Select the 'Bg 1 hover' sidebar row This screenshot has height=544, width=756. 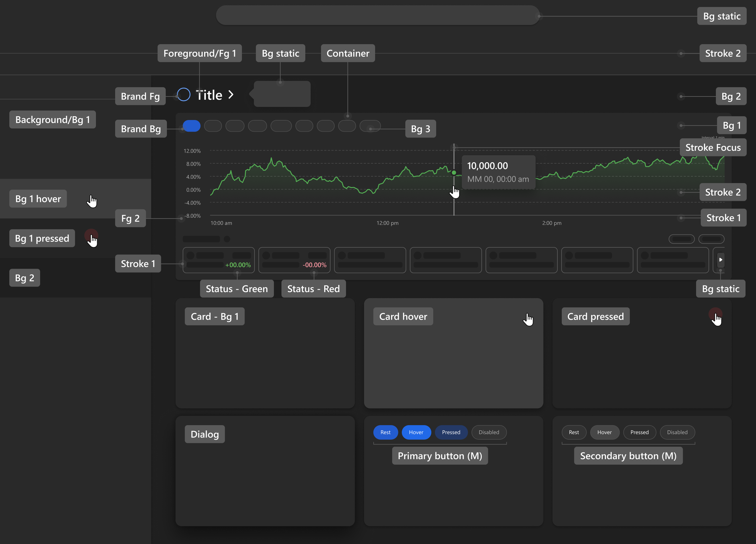75,198
